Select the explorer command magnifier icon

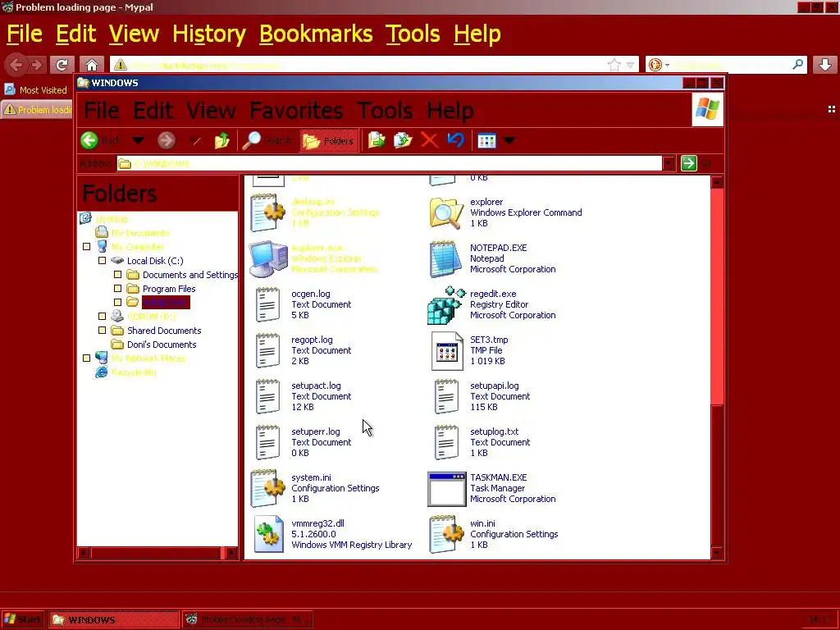pyautogui.click(x=446, y=212)
